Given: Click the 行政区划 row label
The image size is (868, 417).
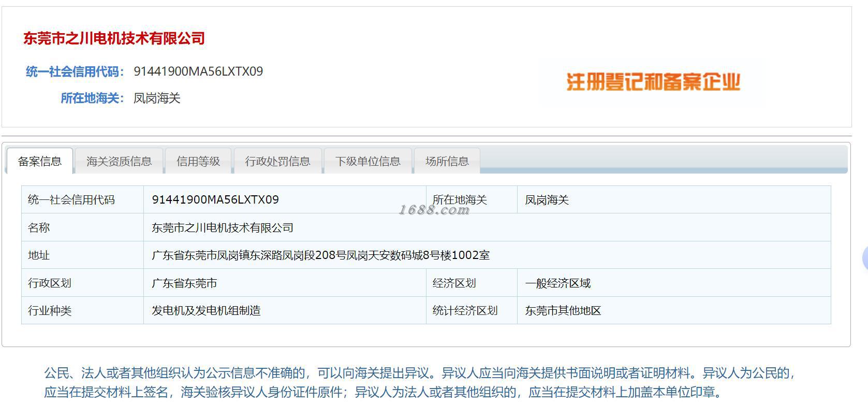Looking at the screenshot, I should click(50, 283).
